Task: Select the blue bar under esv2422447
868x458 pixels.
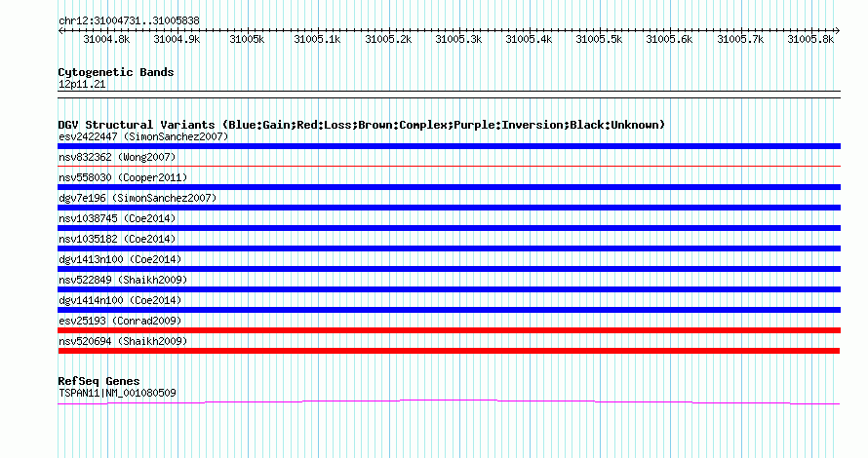Action: (x=449, y=146)
